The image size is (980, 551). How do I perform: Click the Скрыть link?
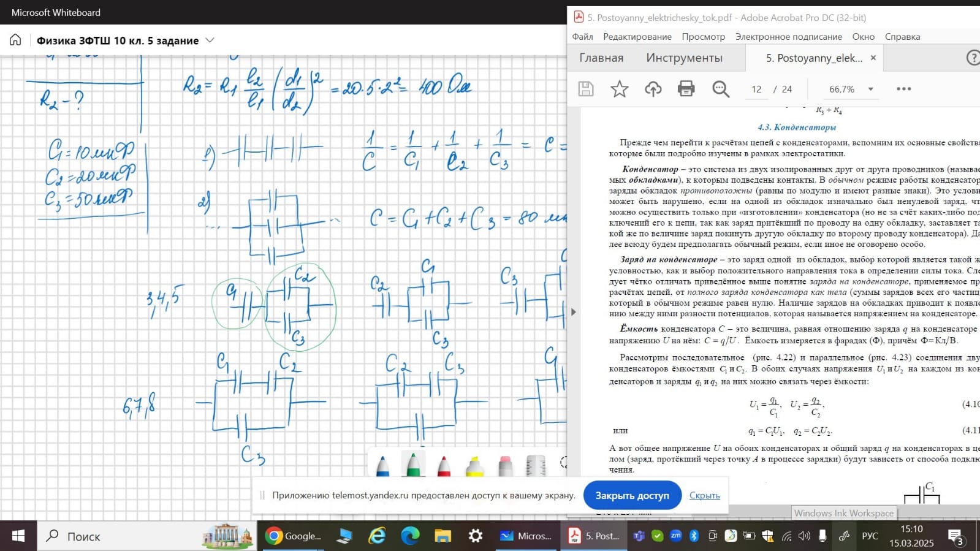(x=704, y=495)
